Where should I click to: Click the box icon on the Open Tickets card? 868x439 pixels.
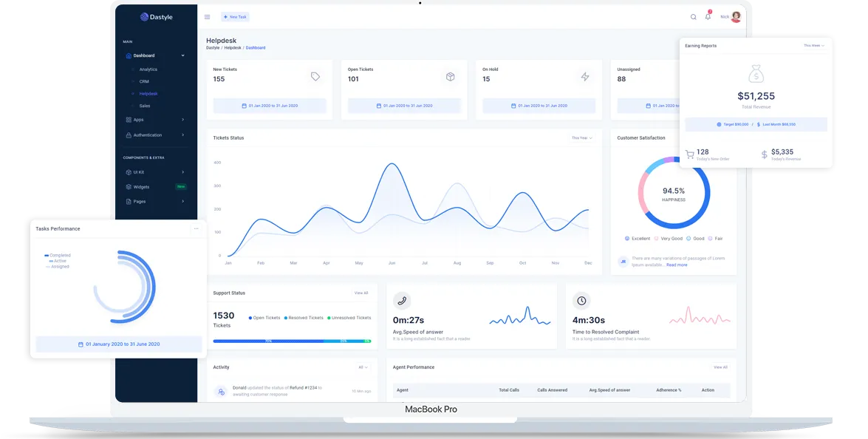pyautogui.click(x=451, y=76)
